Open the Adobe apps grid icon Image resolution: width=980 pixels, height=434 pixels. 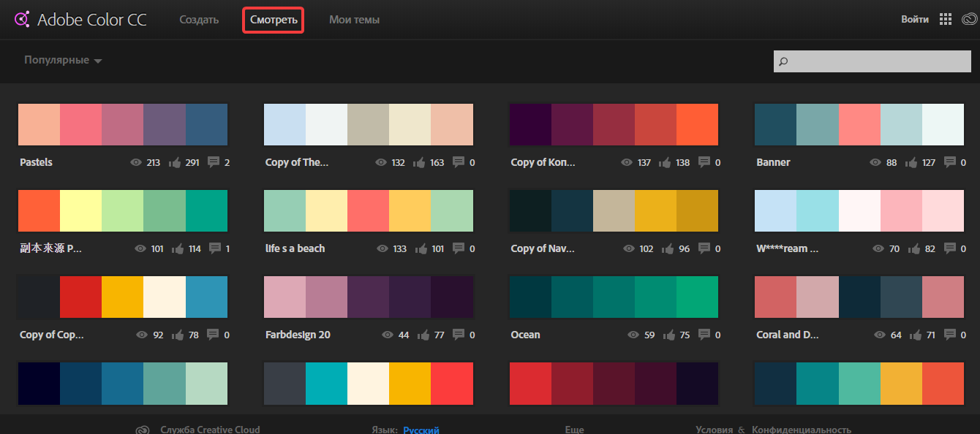point(945,18)
